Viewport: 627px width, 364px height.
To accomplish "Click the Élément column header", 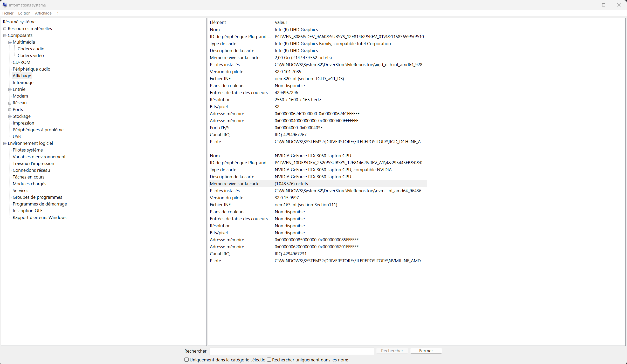I will click(x=240, y=22).
